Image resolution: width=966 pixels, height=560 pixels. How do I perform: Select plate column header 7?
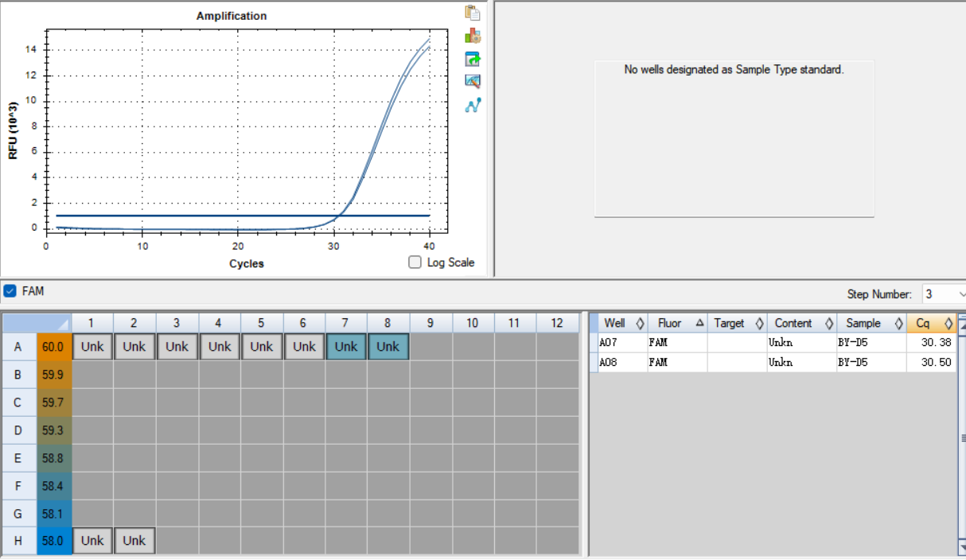click(346, 323)
